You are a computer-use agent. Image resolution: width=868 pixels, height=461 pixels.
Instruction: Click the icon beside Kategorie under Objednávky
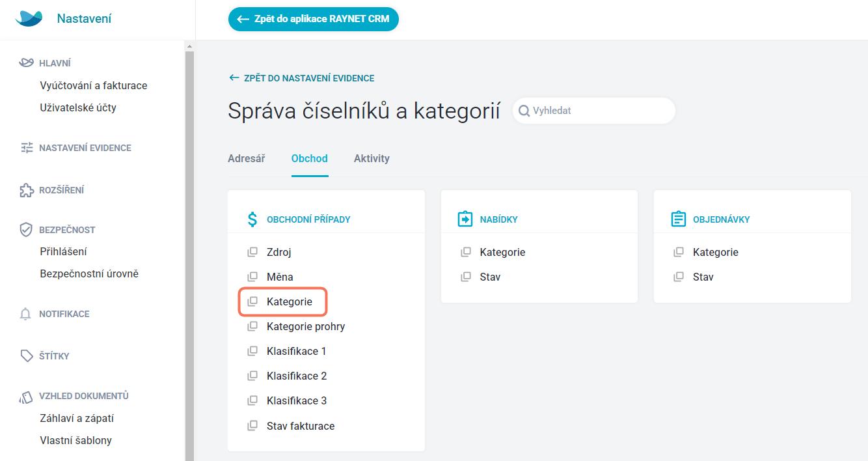click(678, 252)
